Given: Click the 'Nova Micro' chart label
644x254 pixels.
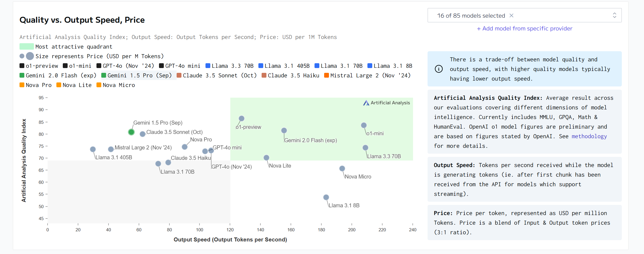Looking at the screenshot, I should coord(358,177).
